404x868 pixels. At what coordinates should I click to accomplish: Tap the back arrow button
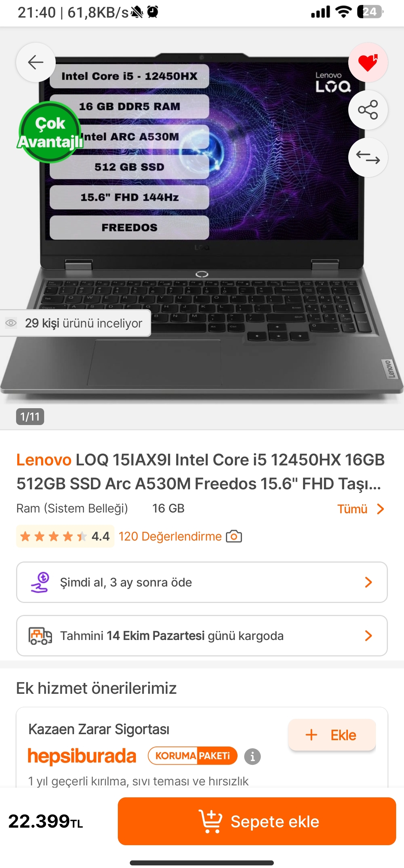(36, 62)
